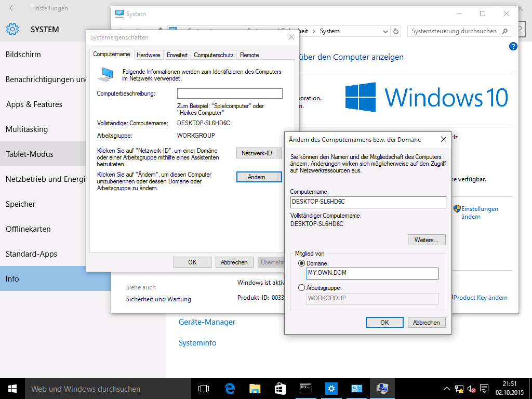532x399 pixels.
Task: Click the System breadcrumb in the address bar
Action: click(x=329, y=31)
